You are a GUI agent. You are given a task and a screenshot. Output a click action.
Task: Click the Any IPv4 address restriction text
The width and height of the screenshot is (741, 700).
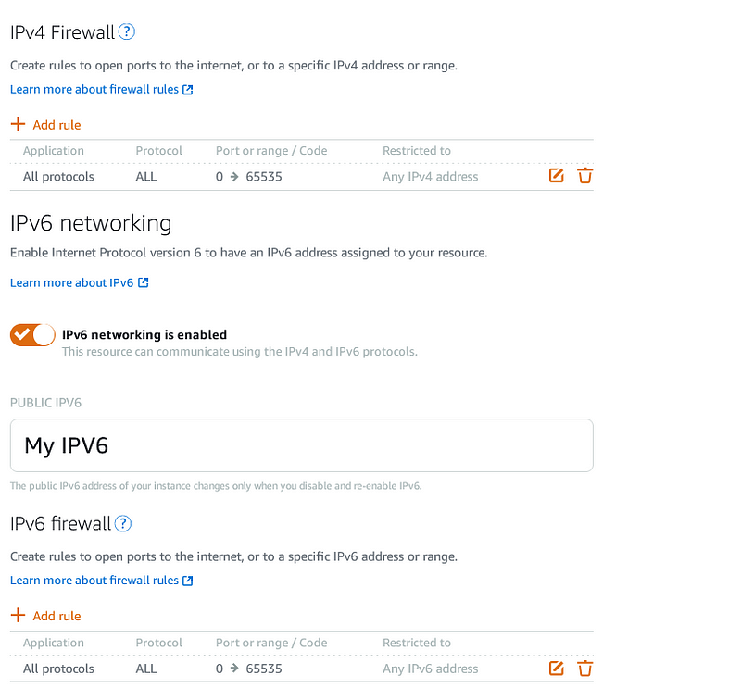430,177
